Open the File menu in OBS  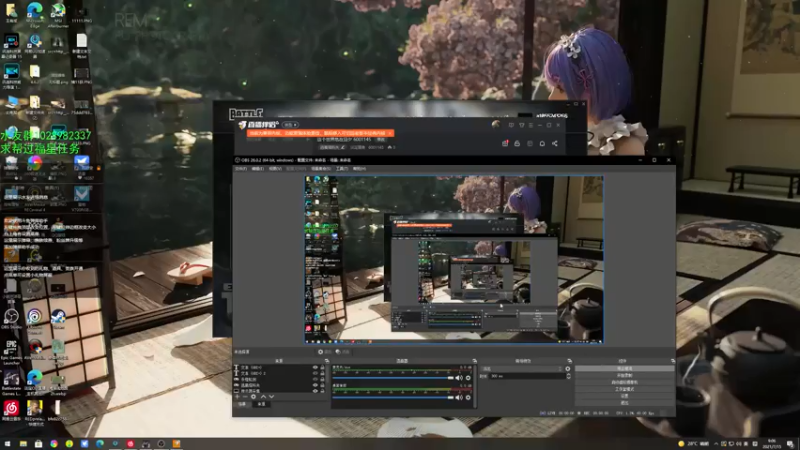241,169
